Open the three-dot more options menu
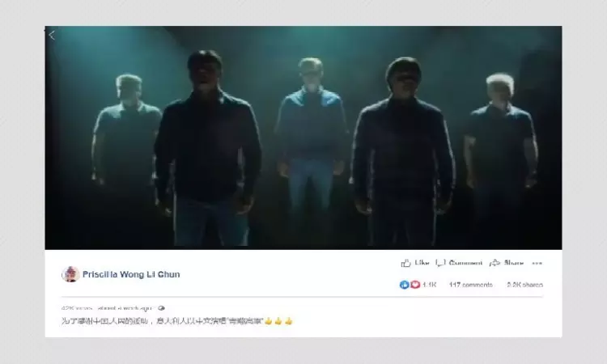 pos(537,264)
